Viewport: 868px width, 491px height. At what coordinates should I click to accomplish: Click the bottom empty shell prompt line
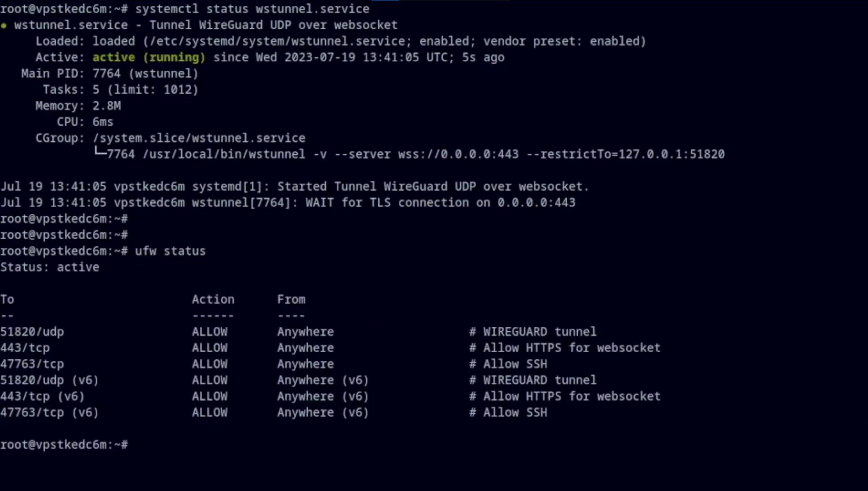[64, 445]
